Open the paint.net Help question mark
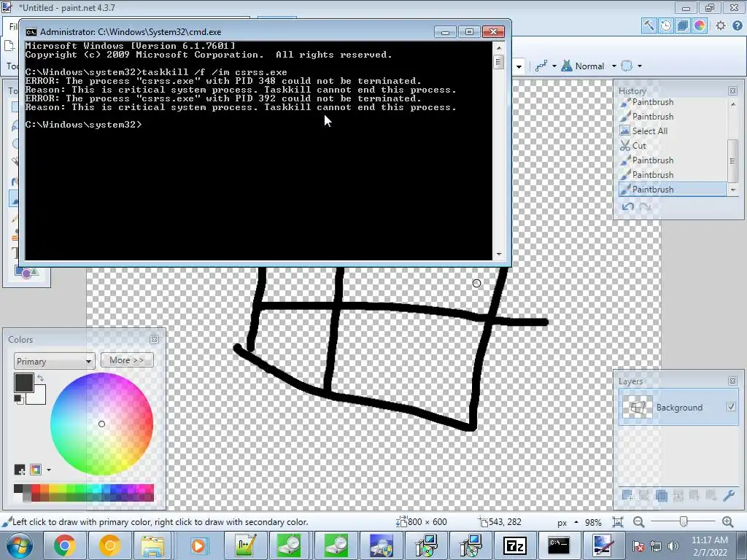Viewport: 747px width, 560px height. tap(737, 26)
